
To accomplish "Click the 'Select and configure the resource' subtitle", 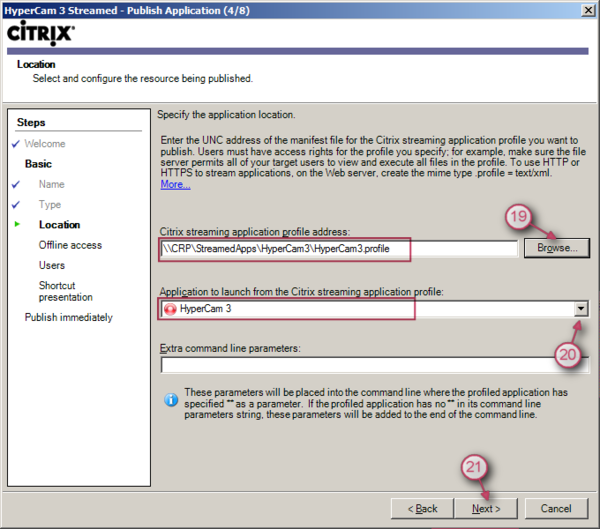I will (143, 78).
